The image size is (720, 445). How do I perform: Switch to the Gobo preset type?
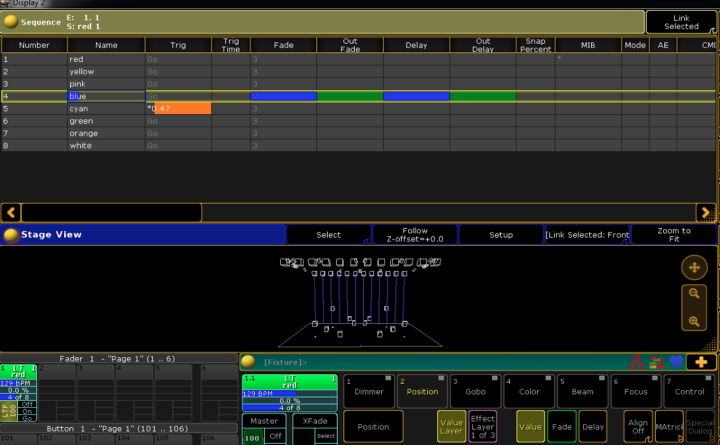(475, 391)
